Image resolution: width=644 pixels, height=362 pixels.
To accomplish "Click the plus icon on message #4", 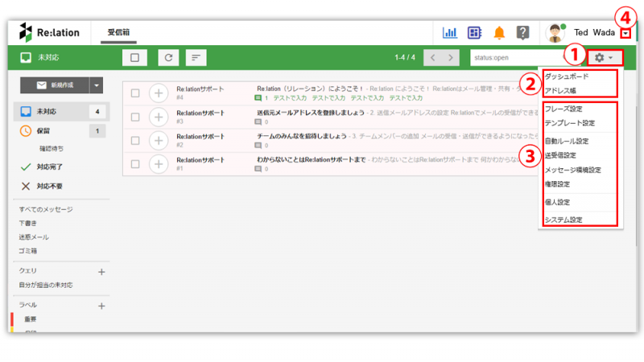I will click(159, 93).
